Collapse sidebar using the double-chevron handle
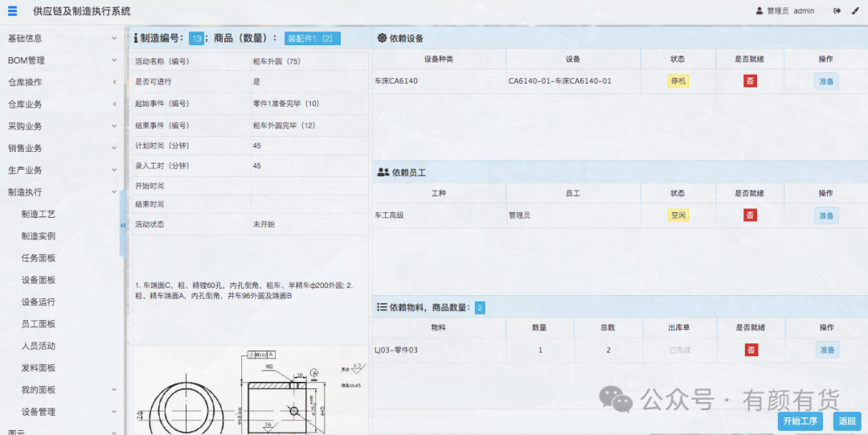The image size is (868, 435). tap(123, 225)
